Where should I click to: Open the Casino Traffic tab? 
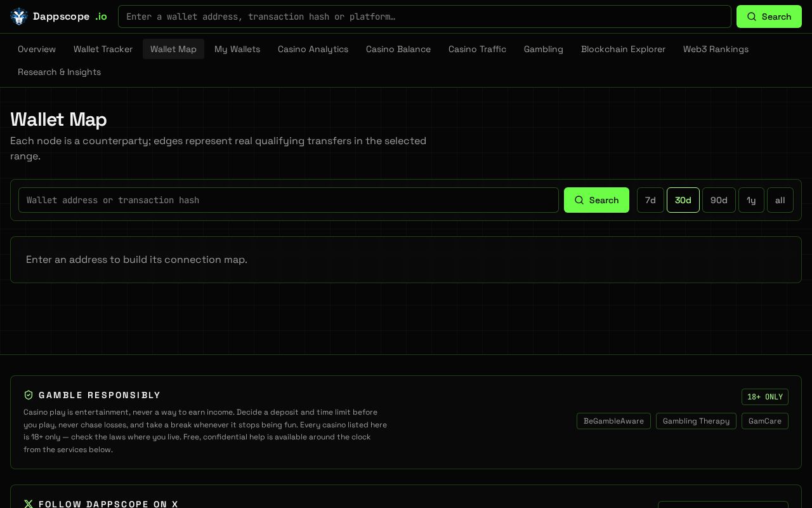(477, 49)
